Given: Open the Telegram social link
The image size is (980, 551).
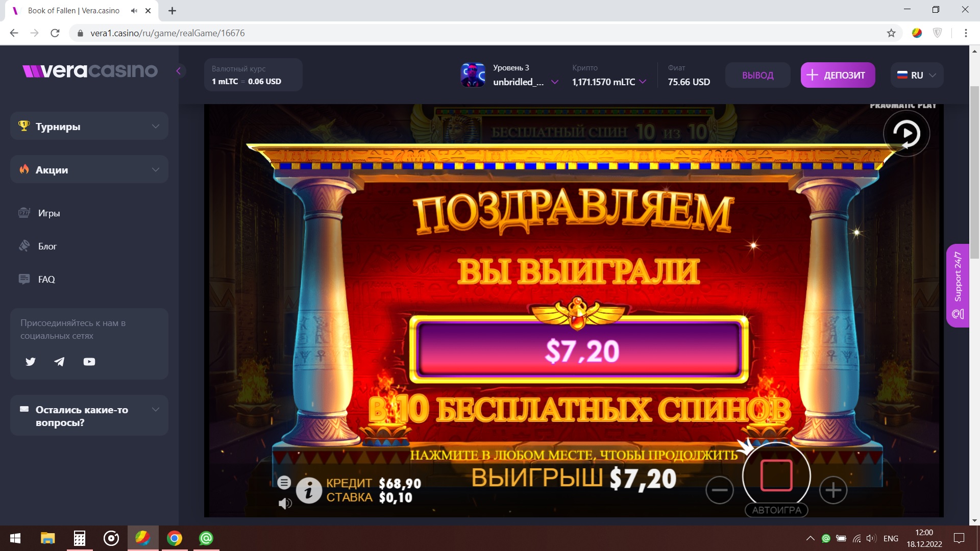Looking at the screenshot, I should (60, 362).
